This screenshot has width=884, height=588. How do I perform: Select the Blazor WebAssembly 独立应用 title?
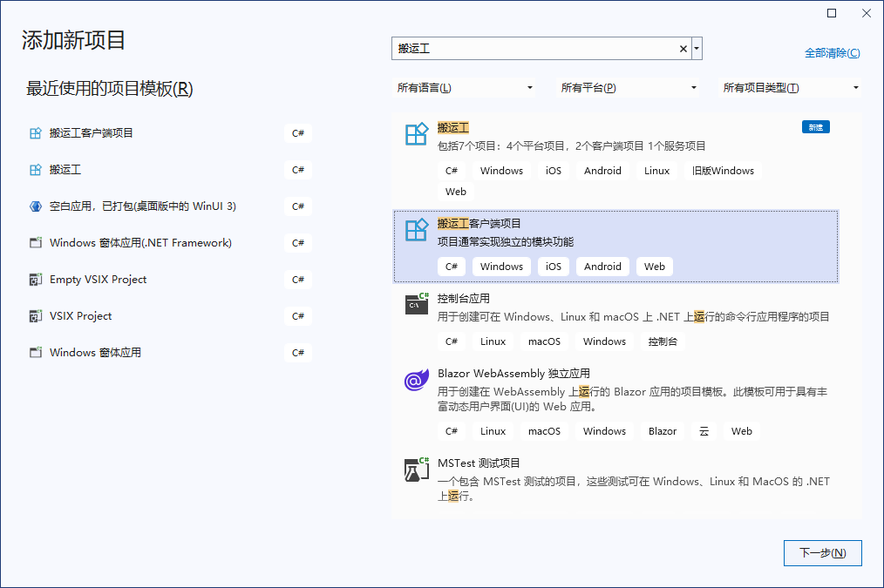coord(513,374)
